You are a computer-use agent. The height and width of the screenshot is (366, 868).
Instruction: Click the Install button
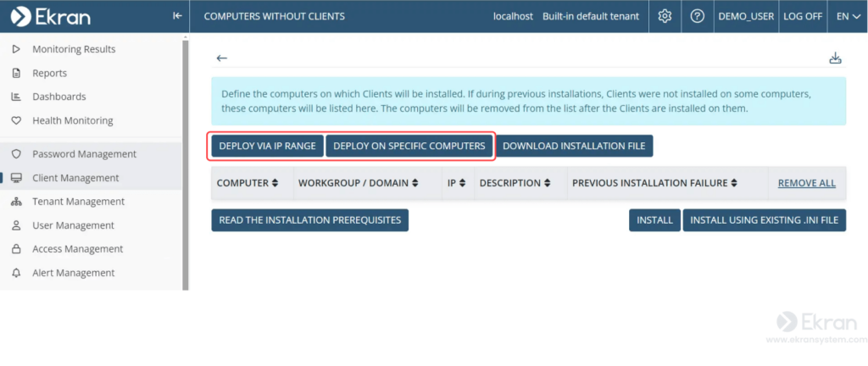[655, 220]
